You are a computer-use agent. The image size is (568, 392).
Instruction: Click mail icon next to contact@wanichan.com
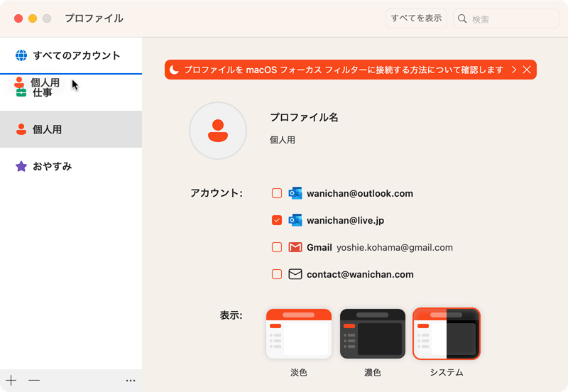[x=295, y=274]
